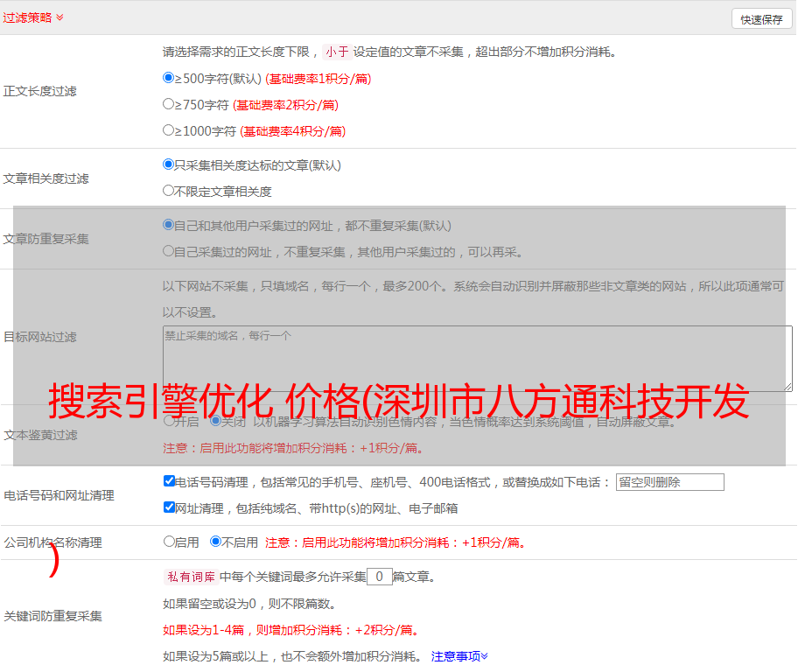Choose 不限定文章相关度 option

pyautogui.click(x=169, y=191)
